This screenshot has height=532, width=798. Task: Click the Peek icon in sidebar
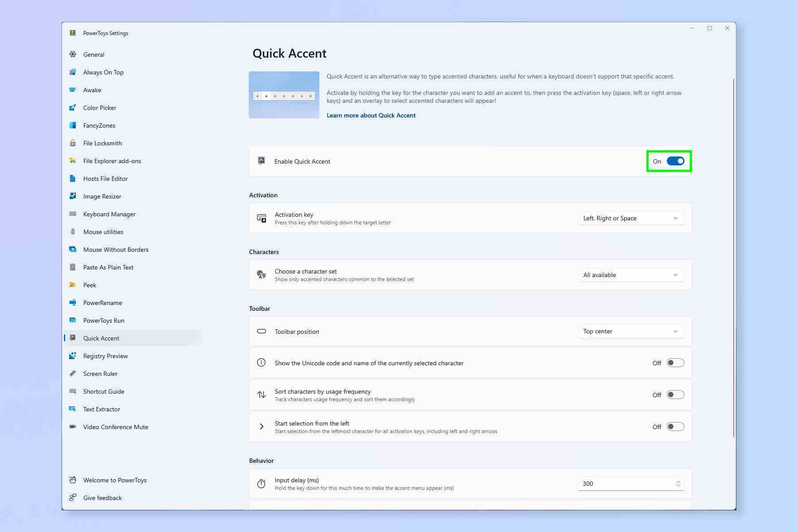[73, 285]
